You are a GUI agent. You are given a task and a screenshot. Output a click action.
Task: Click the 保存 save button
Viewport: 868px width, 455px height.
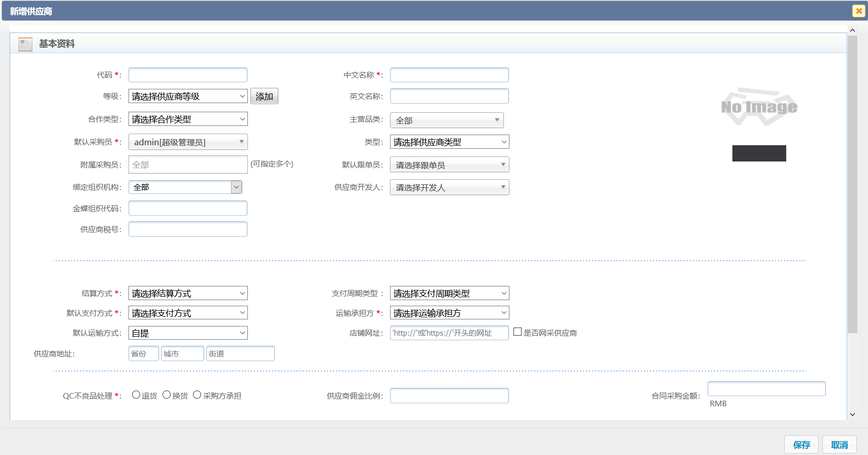tap(801, 444)
